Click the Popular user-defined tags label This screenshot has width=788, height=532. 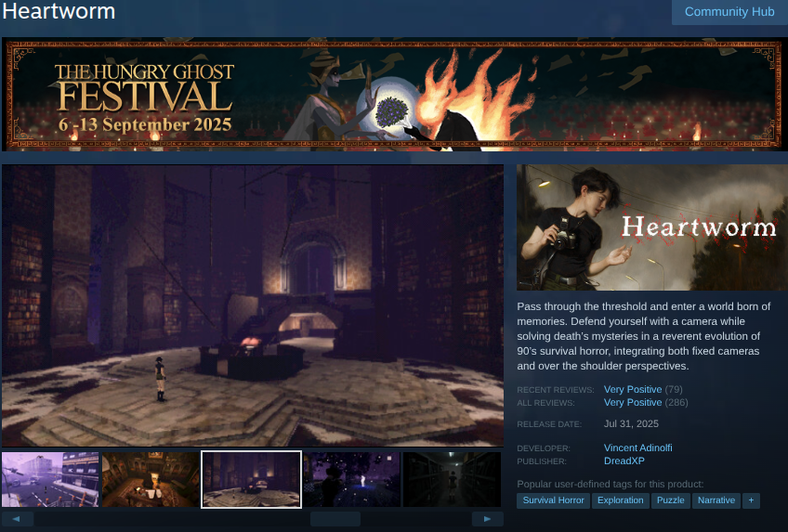[611, 485]
